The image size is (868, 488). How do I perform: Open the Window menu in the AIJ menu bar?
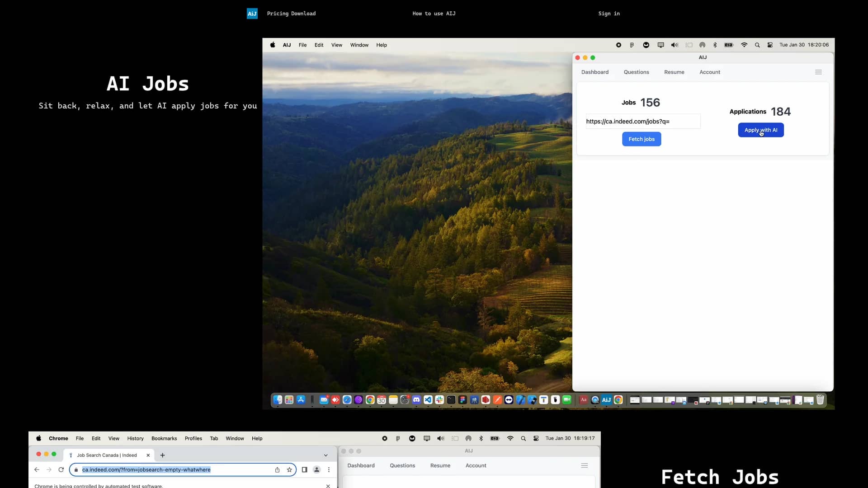[359, 45]
